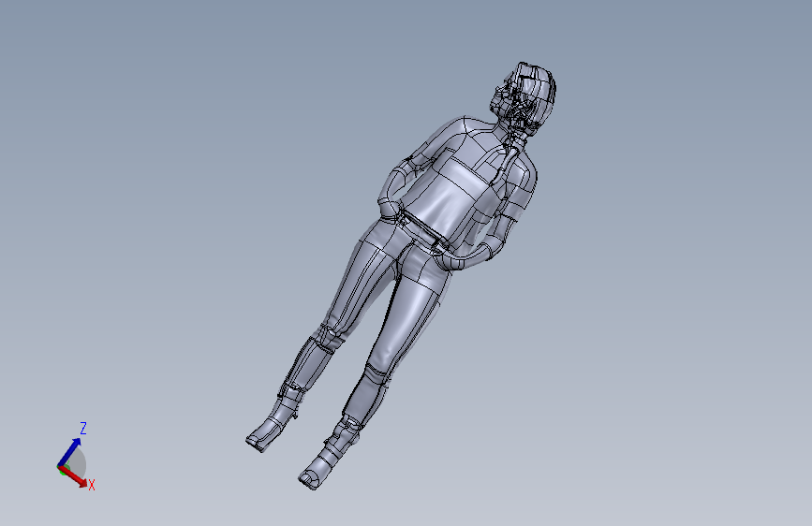Image resolution: width=812 pixels, height=526 pixels.
Task: Select the green Y axis dot on triad
Action: point(63,470)
